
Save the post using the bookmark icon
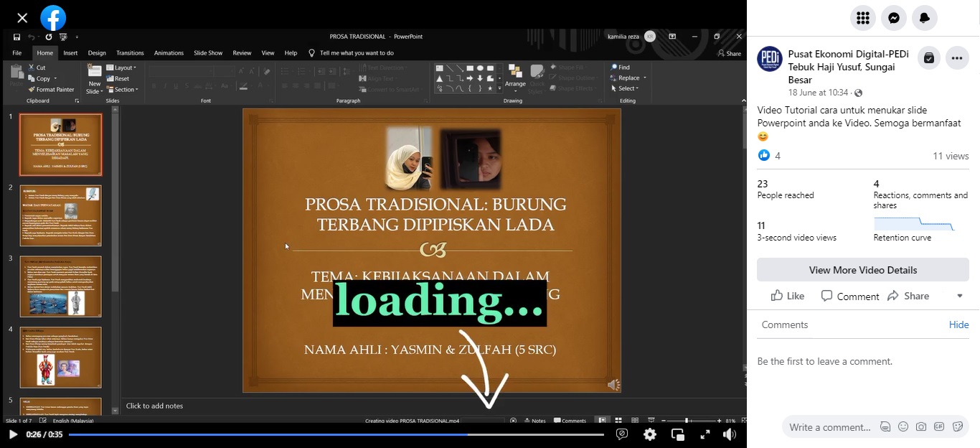coord(929,58)
